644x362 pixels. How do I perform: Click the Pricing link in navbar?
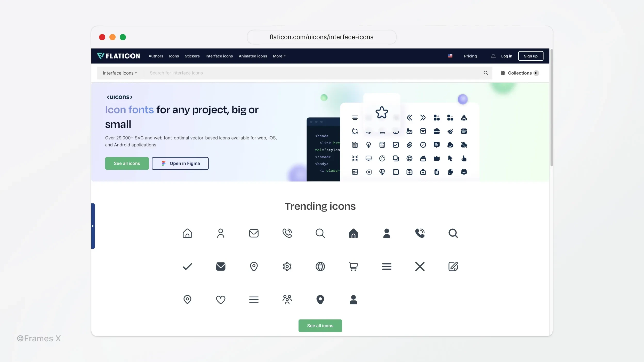coord(470,56)
